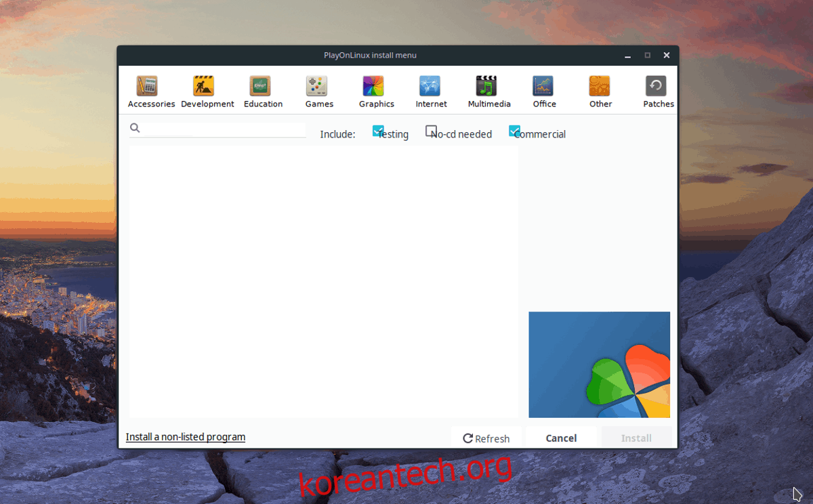The height and width of the screenshot is (504, 813).
Task: Minimize the PlayOnLinux install menu window
Action: 628,56
